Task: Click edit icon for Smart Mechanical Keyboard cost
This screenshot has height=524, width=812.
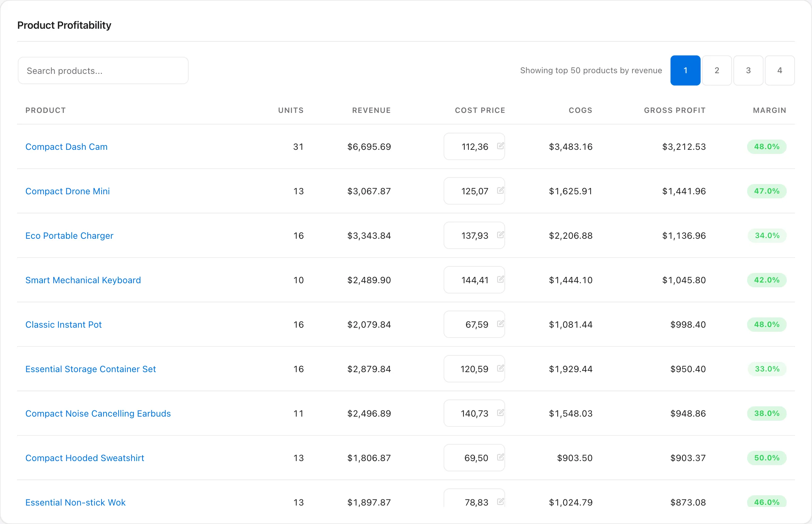Action: (500, 279)
